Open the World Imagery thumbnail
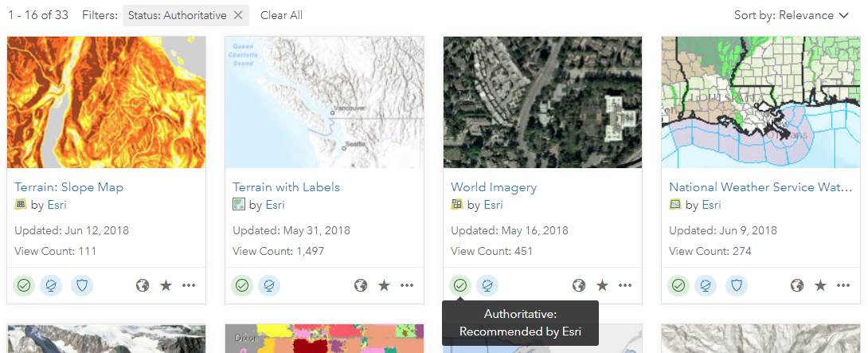The image size is (868, 353). (x=542, y=102)
